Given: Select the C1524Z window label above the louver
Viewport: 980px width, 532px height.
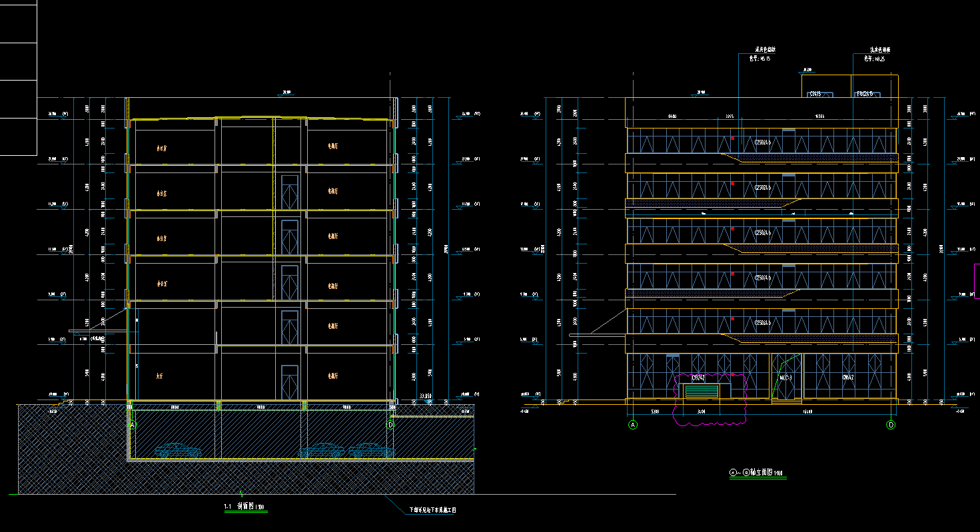Looking at the screenshot, I should click(x=698, y=378).
